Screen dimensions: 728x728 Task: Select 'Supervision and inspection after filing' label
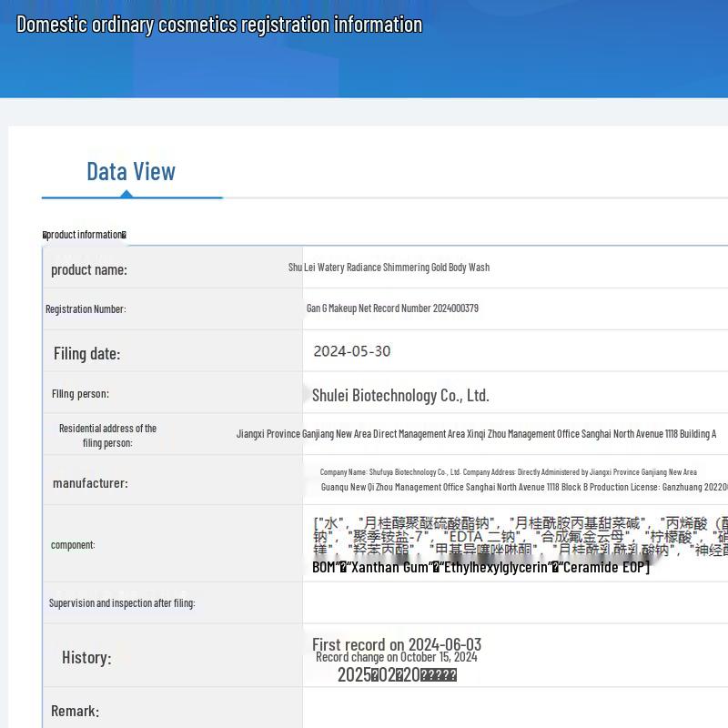tap(122, 603)
